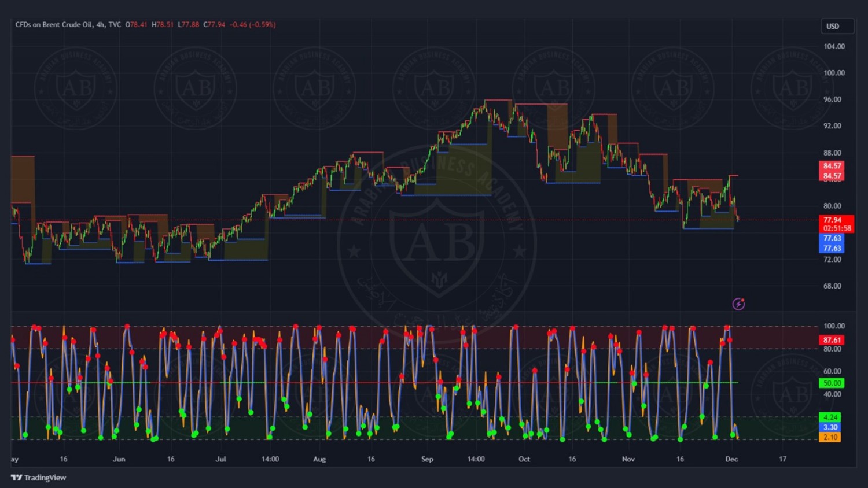Select the green 4.24 oscillator value label
This screenshot has width=868, height=488.
[x=830, y=417]
